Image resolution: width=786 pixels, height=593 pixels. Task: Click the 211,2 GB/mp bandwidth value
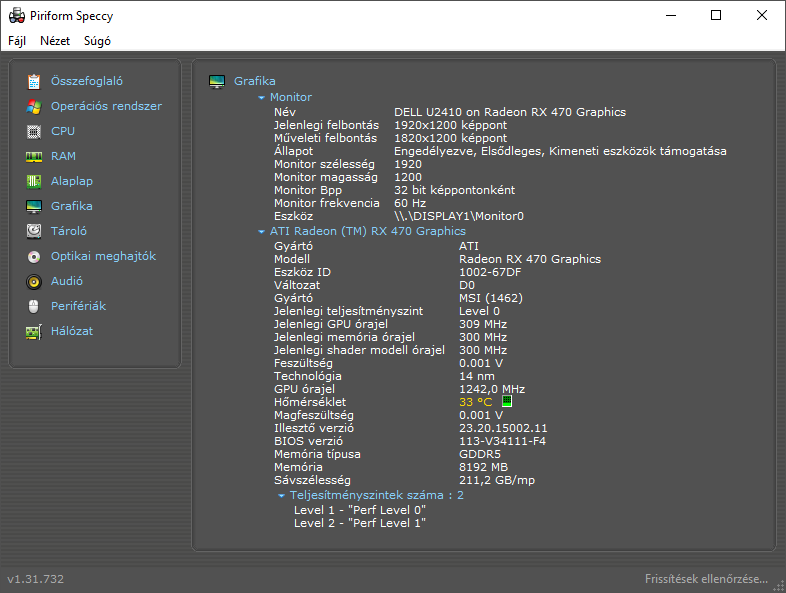tap(497, 480)
